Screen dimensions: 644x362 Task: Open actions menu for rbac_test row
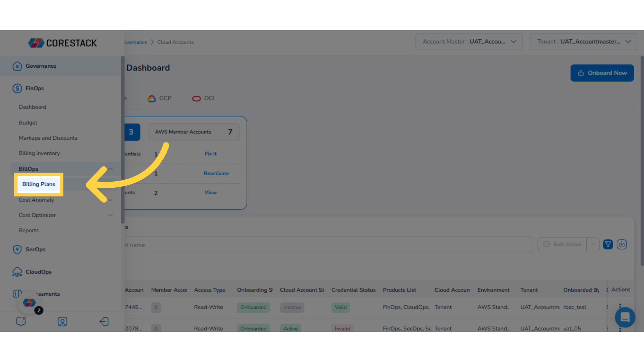coord(620,307)
